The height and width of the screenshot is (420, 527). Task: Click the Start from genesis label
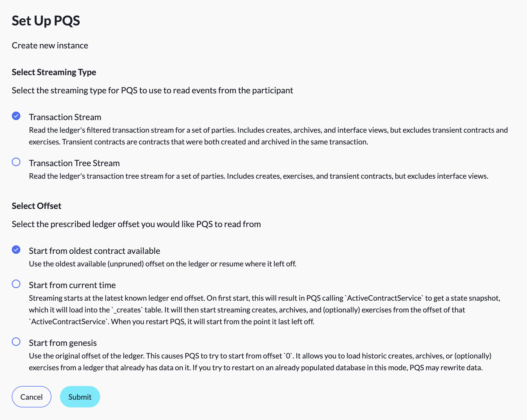click(x=63, y=343)
